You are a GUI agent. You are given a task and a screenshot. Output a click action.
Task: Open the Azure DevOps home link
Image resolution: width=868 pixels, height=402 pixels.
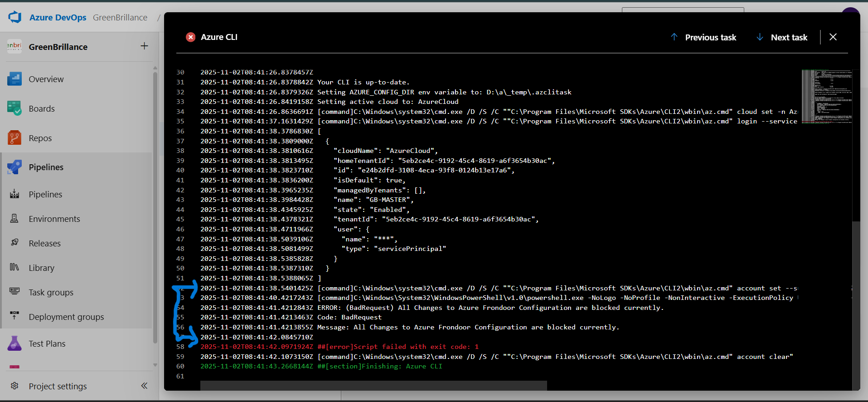(58, 17)
